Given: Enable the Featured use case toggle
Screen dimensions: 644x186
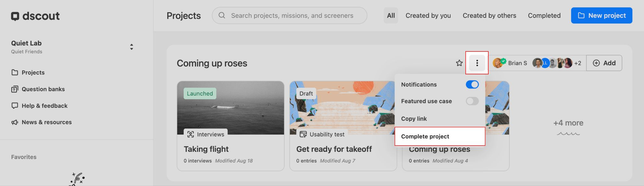Looking at the screenshot, I should coord(472,101).
